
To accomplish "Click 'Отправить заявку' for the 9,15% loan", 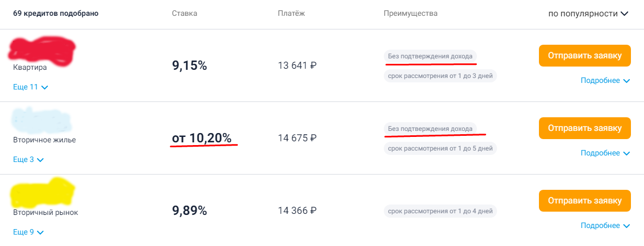I will tap(585, 56).
